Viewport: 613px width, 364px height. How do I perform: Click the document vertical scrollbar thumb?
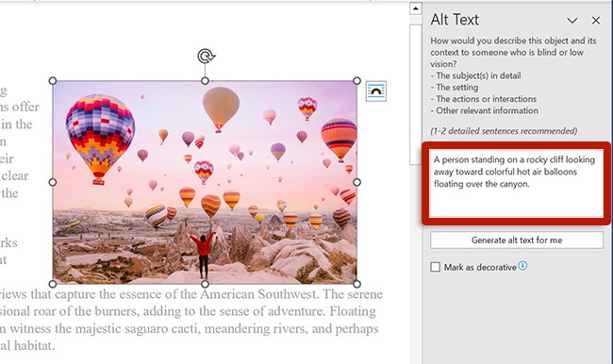(416, 94)
